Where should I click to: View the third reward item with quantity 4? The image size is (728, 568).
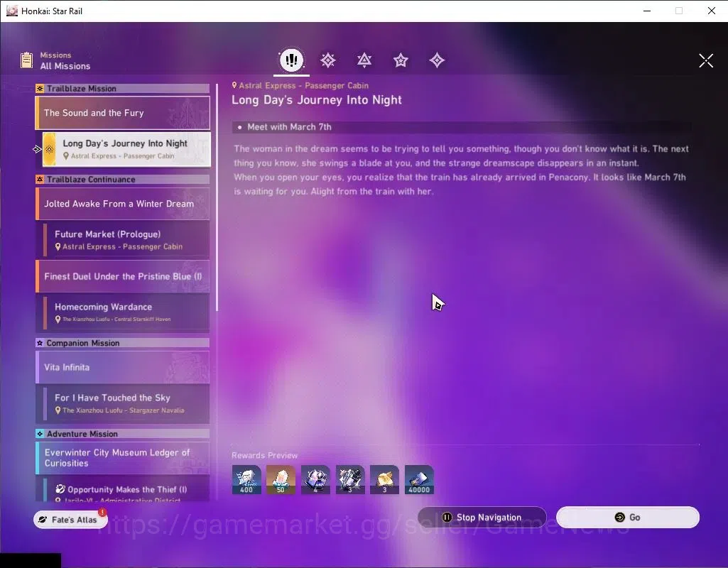tap(316, 479)
